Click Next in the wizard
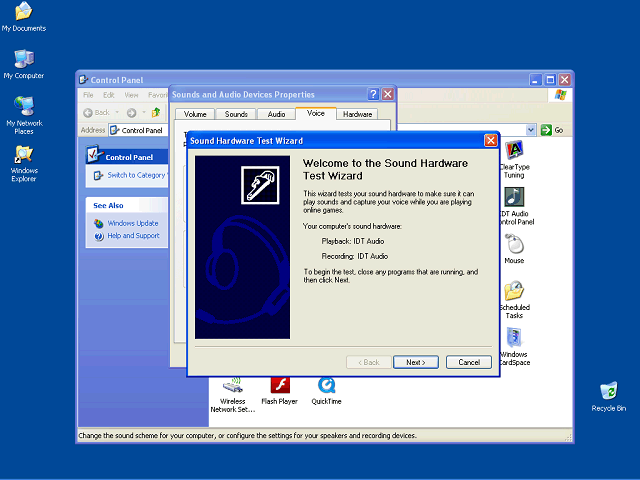The image size is (640, 480). coord(416,362)
